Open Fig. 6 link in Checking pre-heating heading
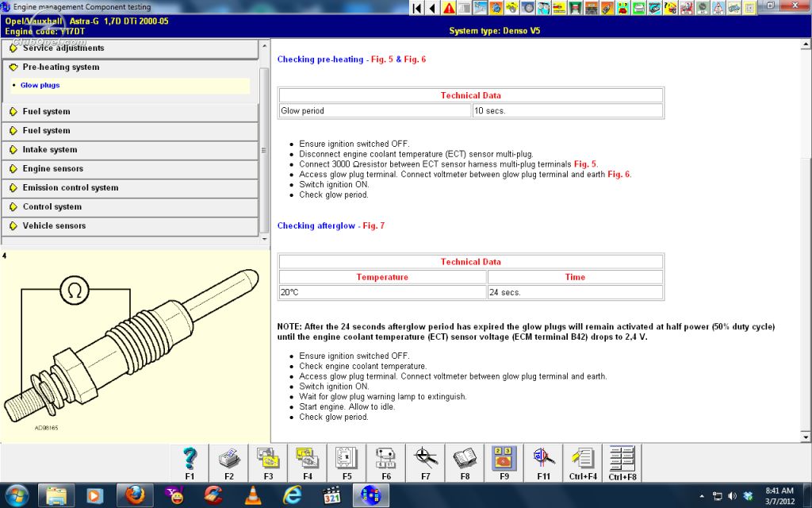The image size is (812, 508). point(415,60)
